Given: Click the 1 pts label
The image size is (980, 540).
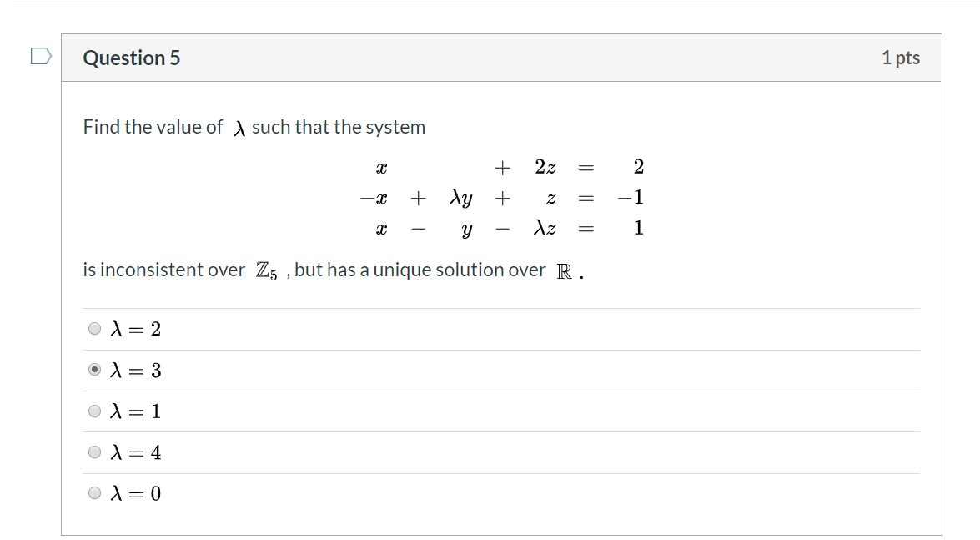Looking at the screenshot, I should [902, 58].
